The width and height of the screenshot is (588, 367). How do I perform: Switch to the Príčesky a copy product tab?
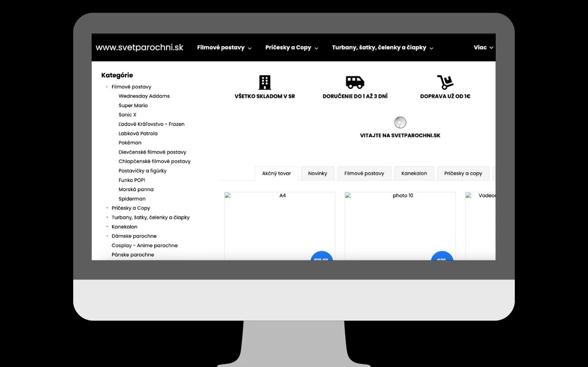tap(463, 173)
